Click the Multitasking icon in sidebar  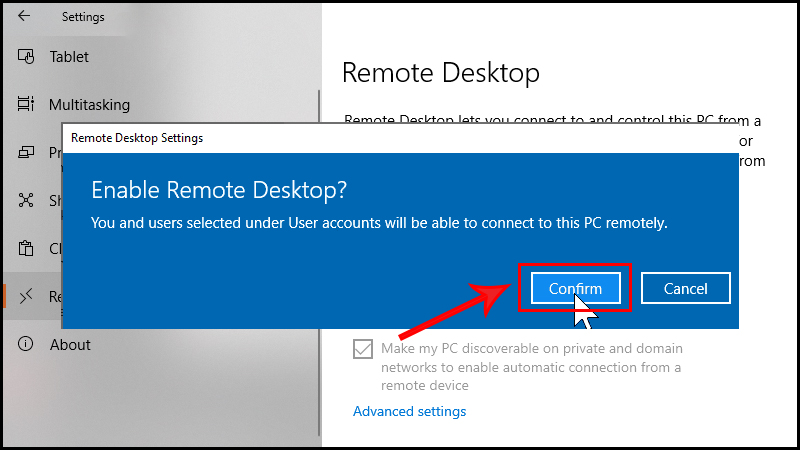(x=27, y=104)
